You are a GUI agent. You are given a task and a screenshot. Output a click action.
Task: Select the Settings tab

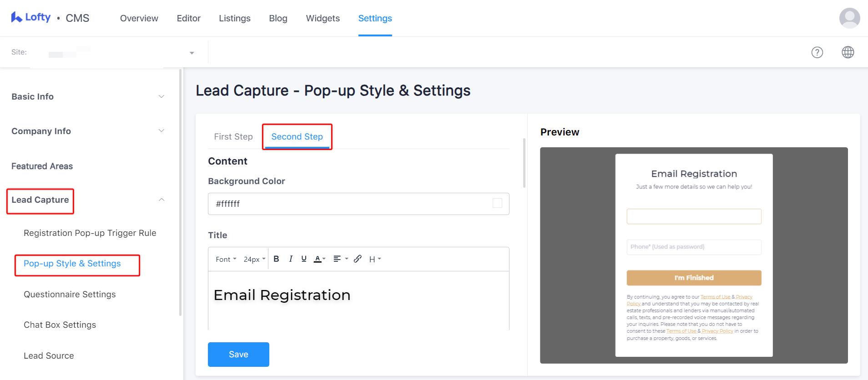coord(375,18)
